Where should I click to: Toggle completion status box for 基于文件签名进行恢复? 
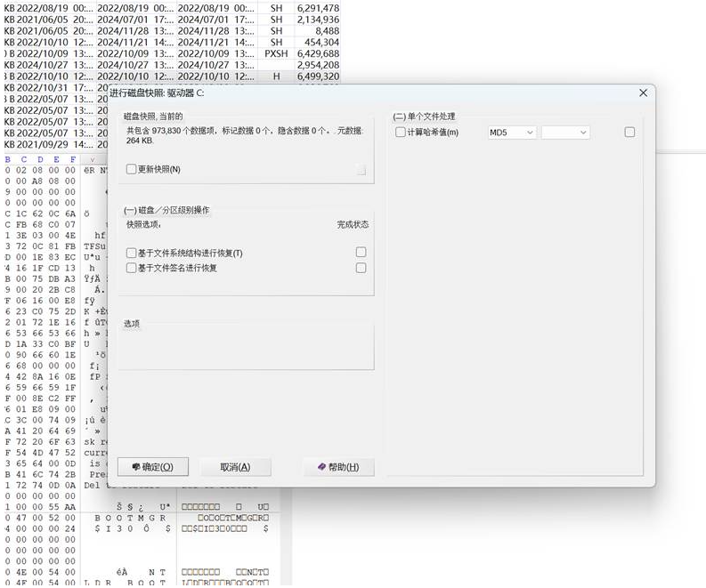[361, 268]
